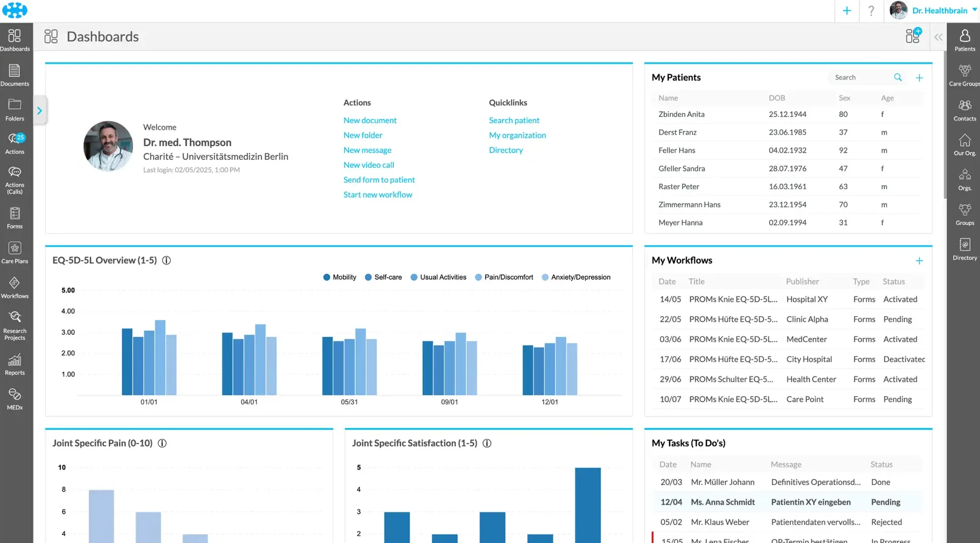The width and height of the screenshot is (980, 543).
Task: Click the top bar plus icon
Action: [847, 11]
